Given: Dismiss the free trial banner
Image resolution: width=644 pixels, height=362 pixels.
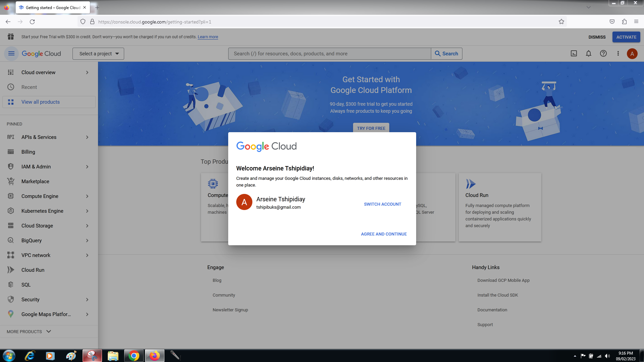Looking at the screenshot, I should click(597, 37).
